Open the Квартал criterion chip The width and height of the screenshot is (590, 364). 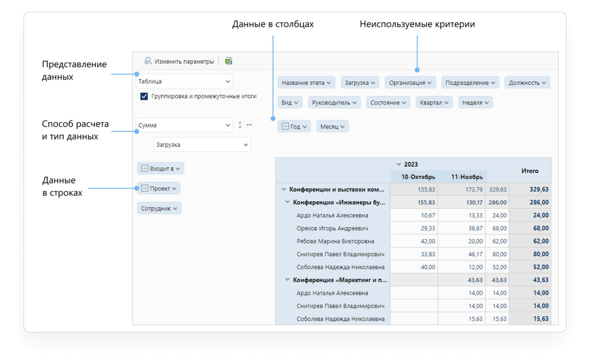coord(434,103)
